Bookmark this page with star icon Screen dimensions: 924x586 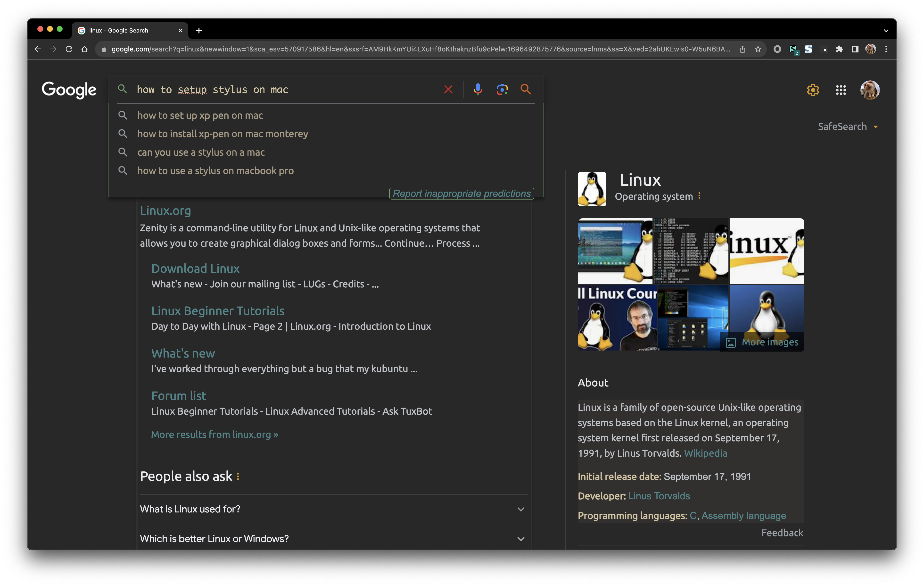[x=758, y=49]
